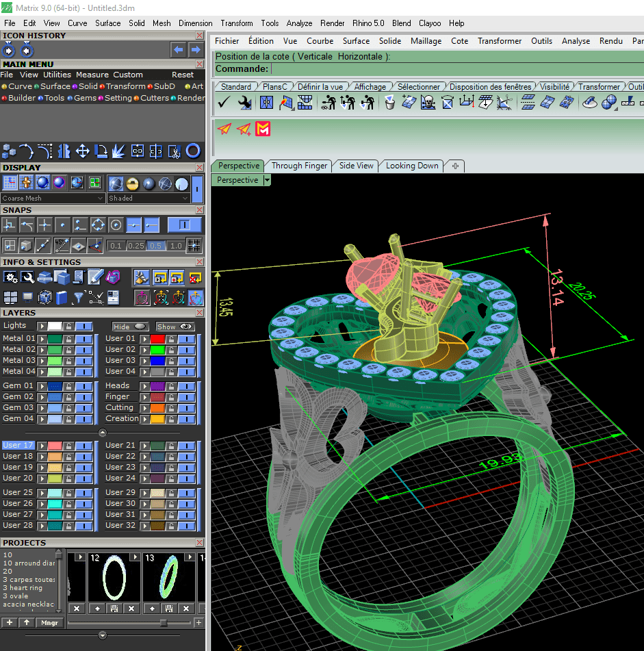The width and height of the screenshot is (644, 651).
Task: Switch to the Through Finger viewport tab
Action: click(299, 166)
